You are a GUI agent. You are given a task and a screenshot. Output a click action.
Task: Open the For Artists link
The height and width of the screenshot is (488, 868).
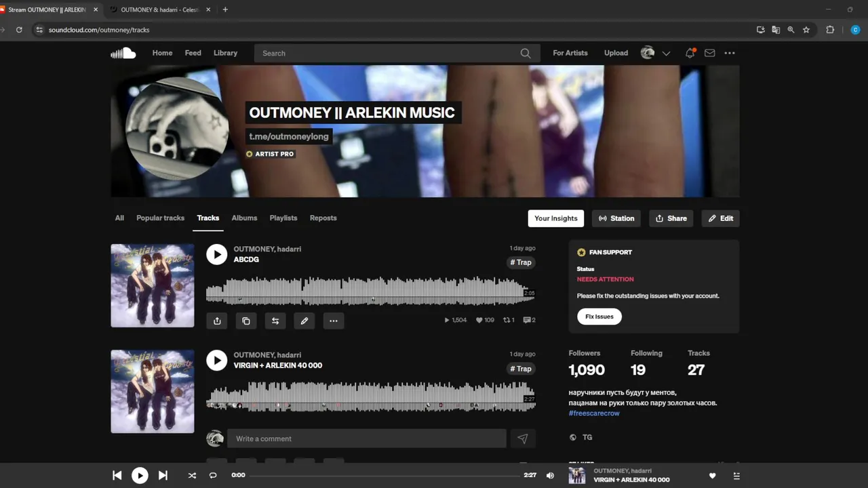click(x=570, y=53)
